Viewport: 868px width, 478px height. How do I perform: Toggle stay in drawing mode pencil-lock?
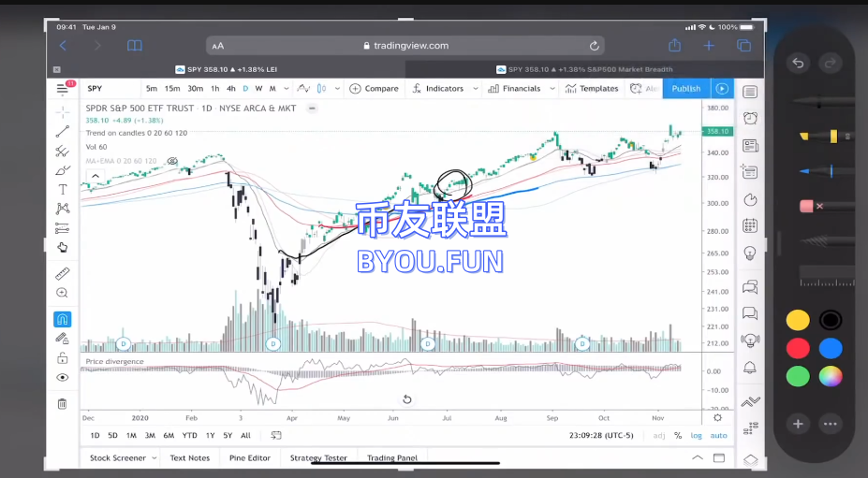[x=63, y=339]
